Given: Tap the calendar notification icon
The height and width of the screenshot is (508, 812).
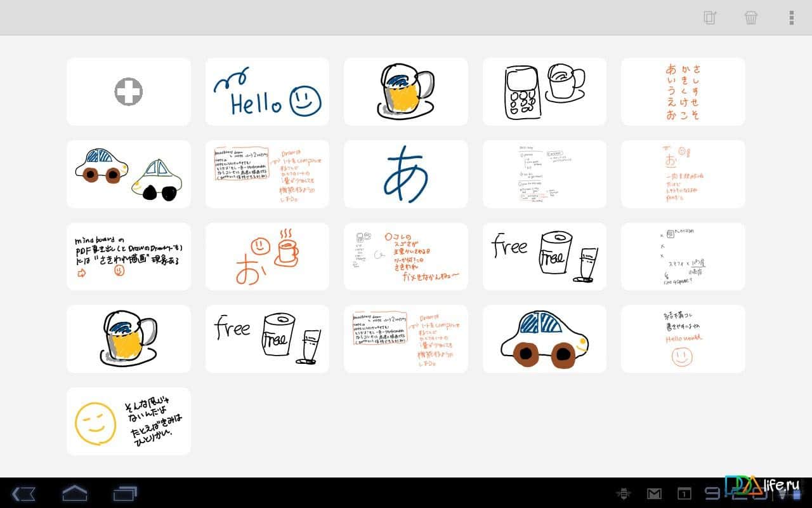Looking at the screenshot, I should click(x=684, y=493).
